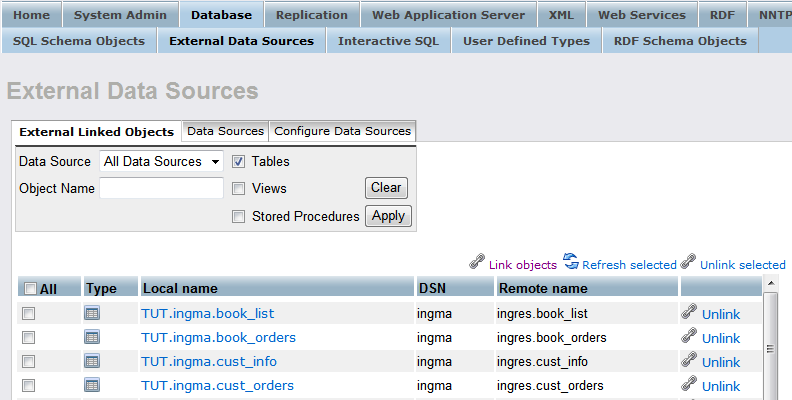Viewport: 792px width, 400px height.
Task: Click table type icon for TUT.ingma.book_orders
Action: [92, 338]
